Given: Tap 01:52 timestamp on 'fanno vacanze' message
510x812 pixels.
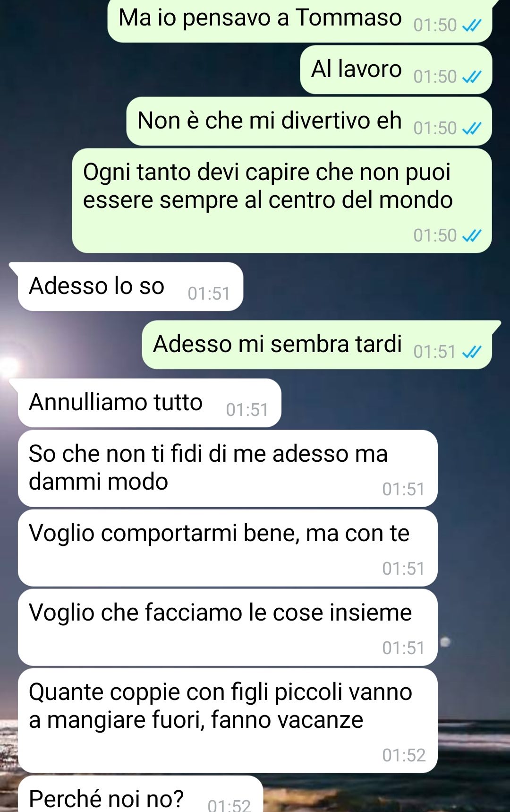Looking at the screenshot, I should pyautogui.click(x=404, y=755).
